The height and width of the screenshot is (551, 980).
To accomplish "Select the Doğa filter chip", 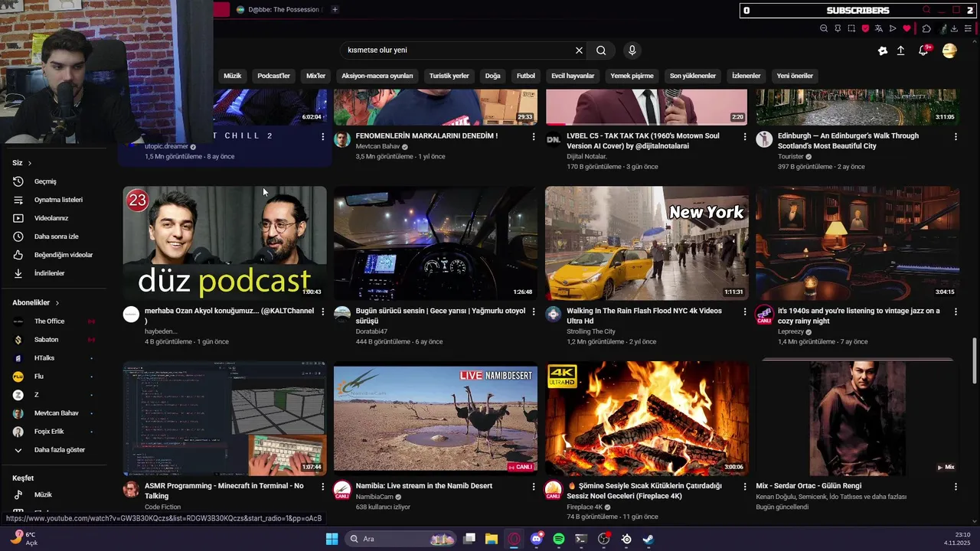I will pos(492,76).
